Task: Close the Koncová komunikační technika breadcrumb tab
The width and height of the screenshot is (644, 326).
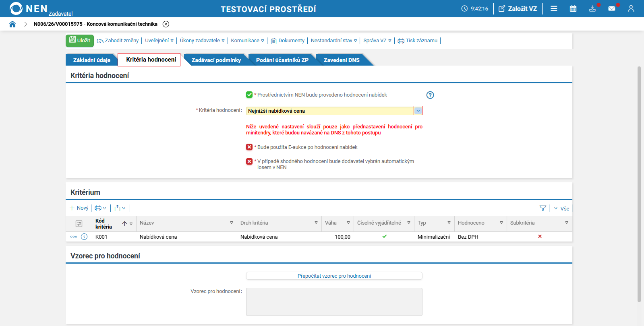Action: coord(166,24)
